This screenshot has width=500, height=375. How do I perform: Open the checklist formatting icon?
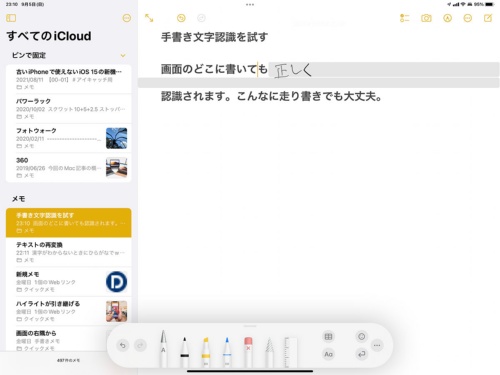[x=404, y=18]
